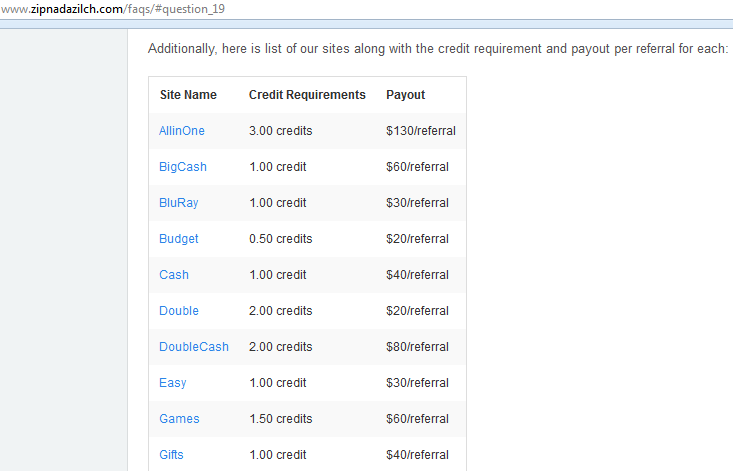Click the Credit Requirements column header
733x471 pixels.
307,95
